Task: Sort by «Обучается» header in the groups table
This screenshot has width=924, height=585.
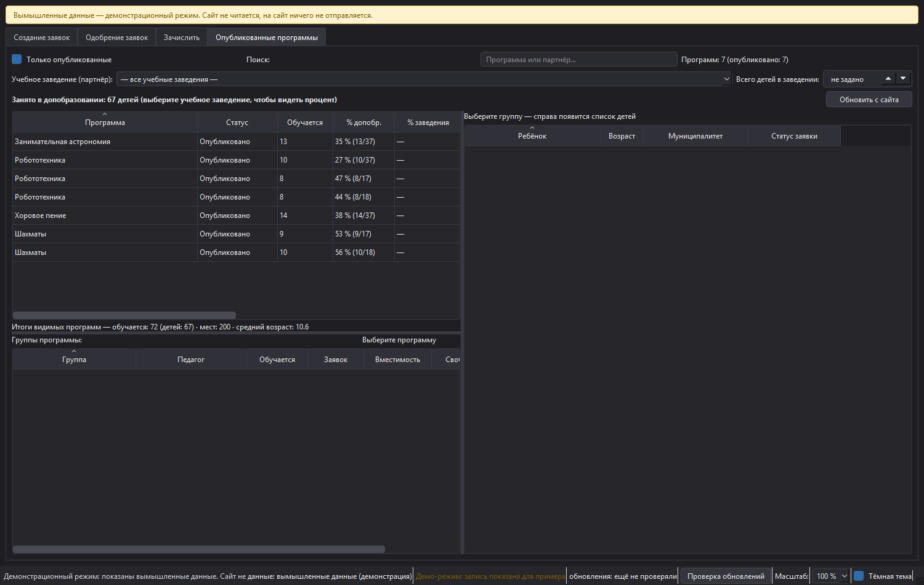Action: tap(277, 360)
